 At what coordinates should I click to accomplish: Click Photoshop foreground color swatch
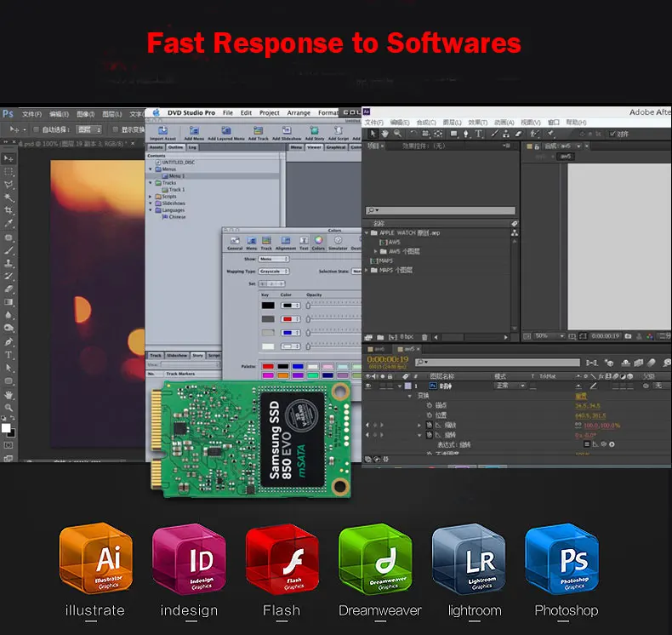coord(6,428)
